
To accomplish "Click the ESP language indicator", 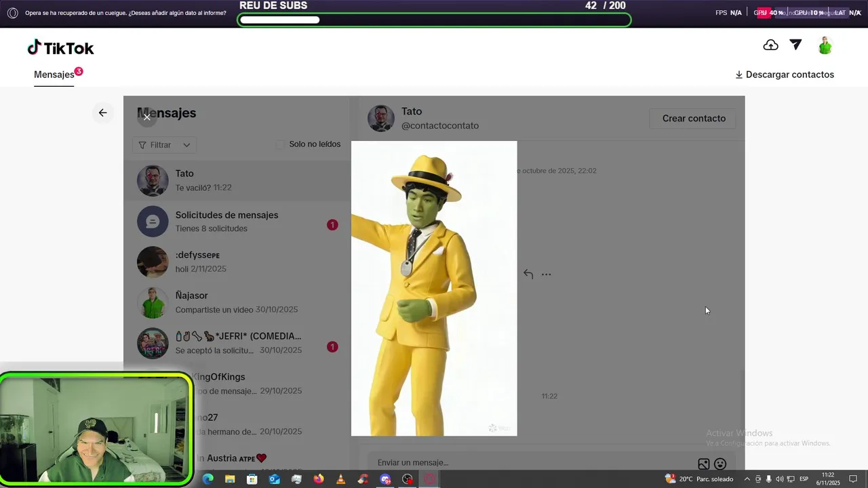I will [804, 479].
